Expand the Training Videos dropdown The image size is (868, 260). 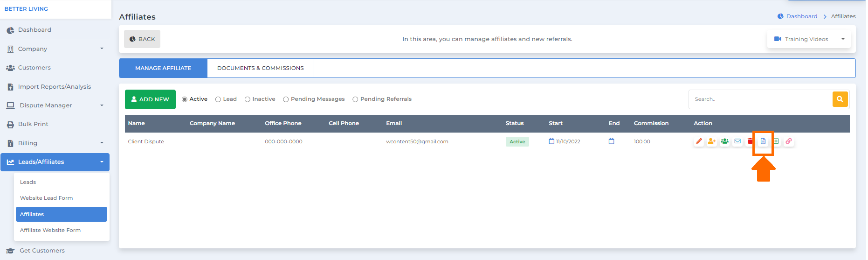click(x=809, y=39)
